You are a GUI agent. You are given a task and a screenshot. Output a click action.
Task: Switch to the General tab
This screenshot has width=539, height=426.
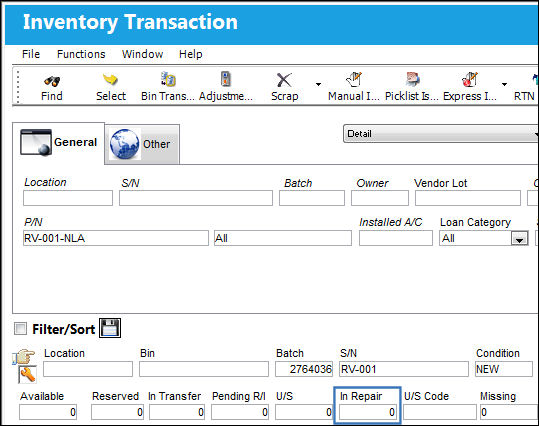click(58, 143)
